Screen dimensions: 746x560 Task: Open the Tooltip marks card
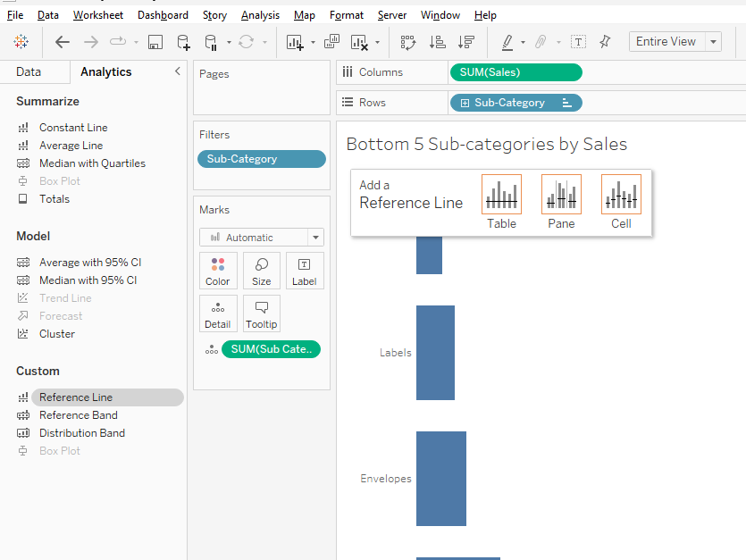[x=261, y=313]
